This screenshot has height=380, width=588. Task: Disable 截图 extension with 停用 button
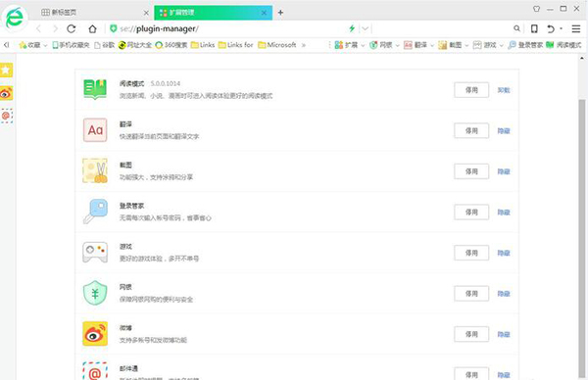click(471, 171)
